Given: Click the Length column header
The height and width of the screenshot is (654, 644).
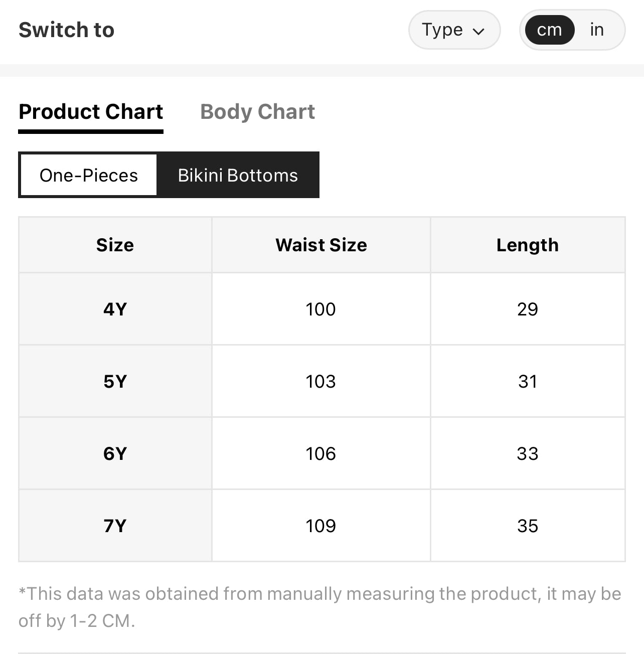Looking at the screenshot, I should pyautogui.click(x=528, y=245).
